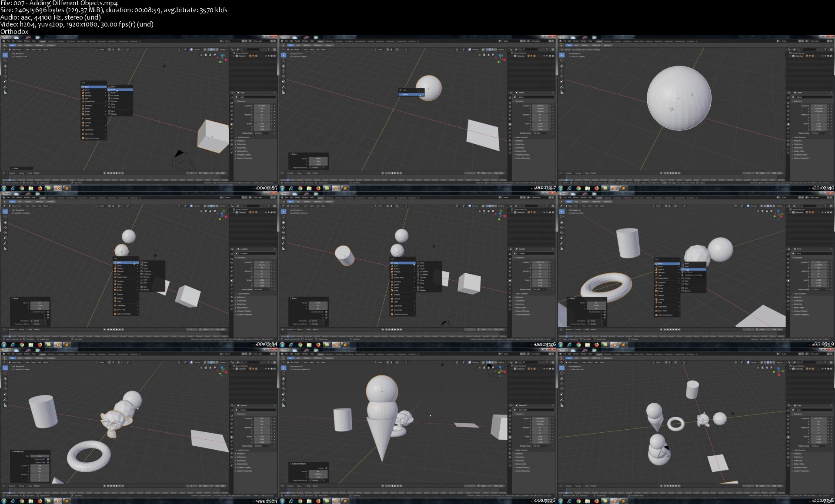Toggle Constraint Axis Y in the 00:04:26 Move panel

[326, 315]
